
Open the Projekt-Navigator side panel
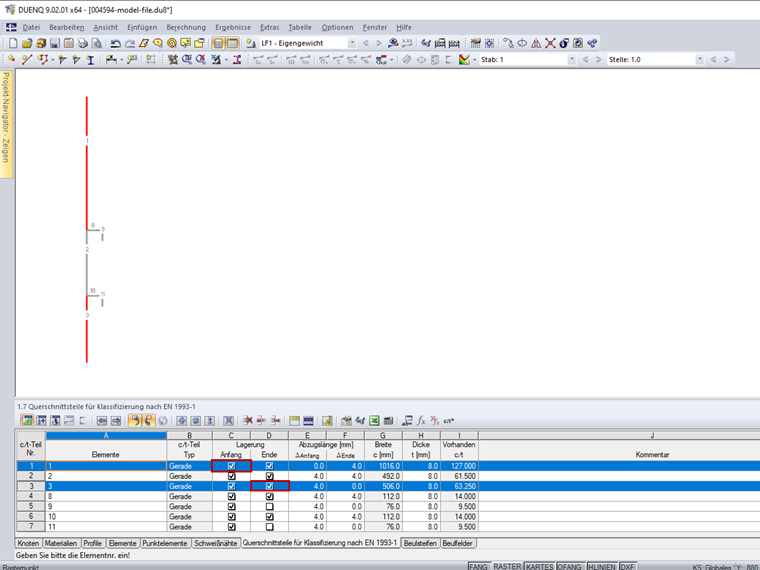6,124
